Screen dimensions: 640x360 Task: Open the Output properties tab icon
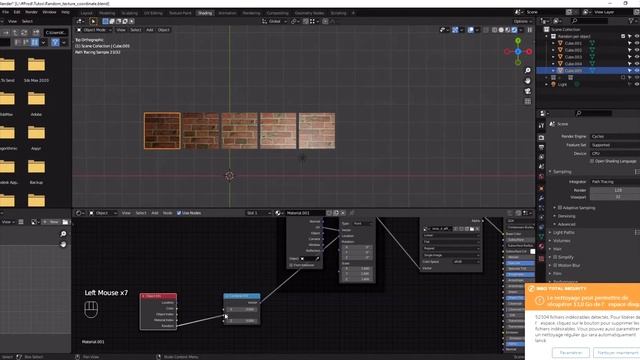coord(541,147)
